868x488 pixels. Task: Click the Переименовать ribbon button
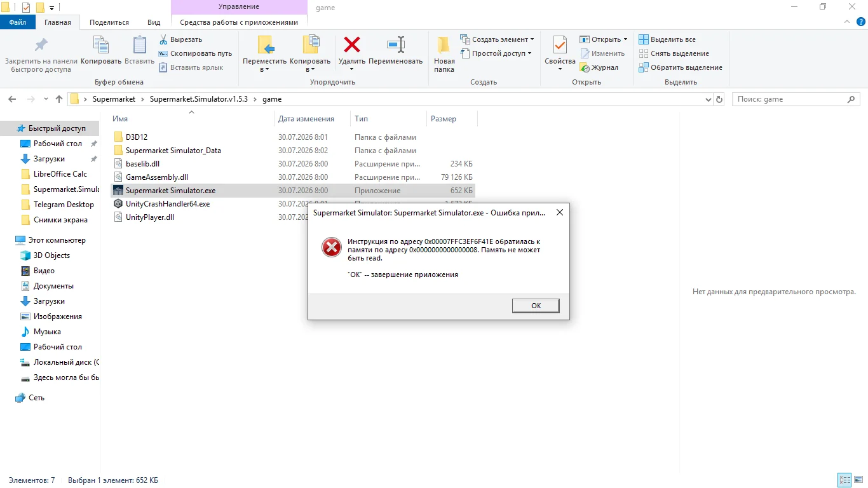pos(395,50)
